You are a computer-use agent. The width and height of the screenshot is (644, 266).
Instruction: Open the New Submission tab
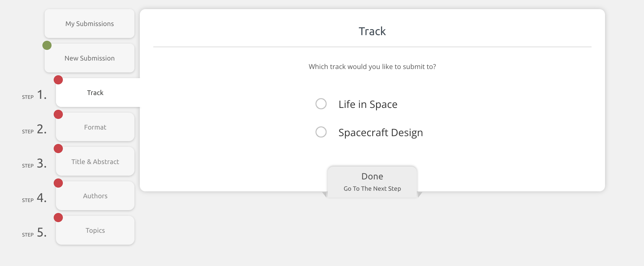click(90, 58)
